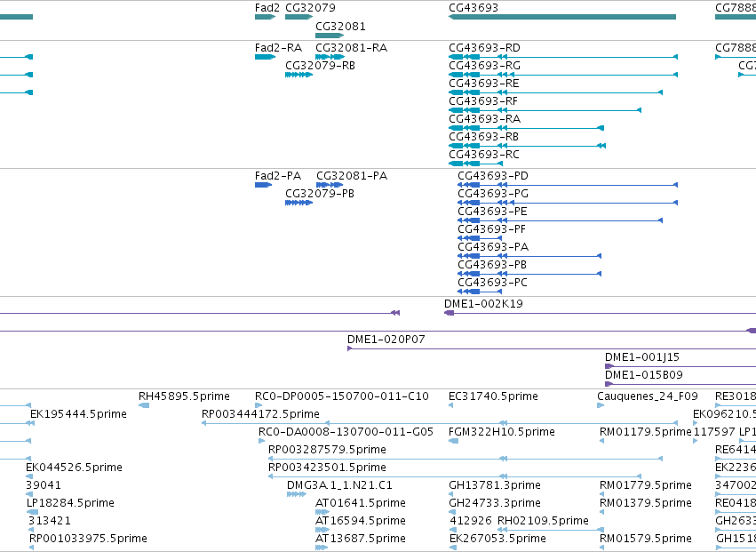
Task: Select the CG32079 gene label
Action: (x=310, y=8)
